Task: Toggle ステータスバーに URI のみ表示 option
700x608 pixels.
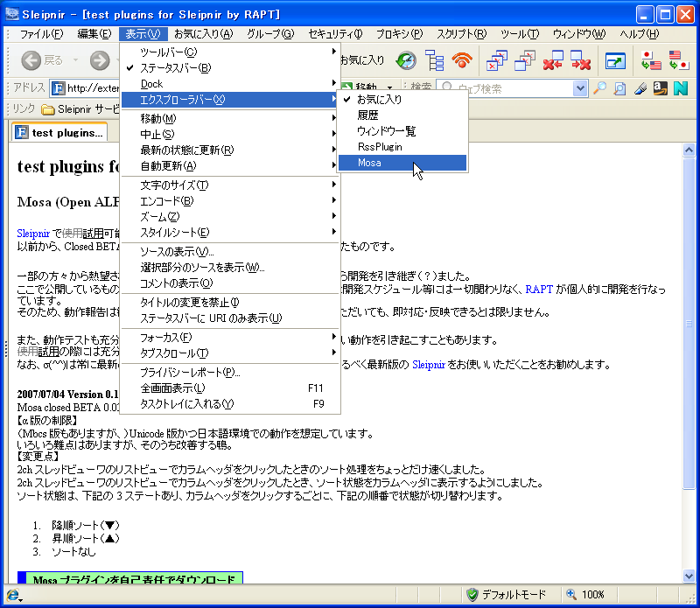Action: tap(230, 318)
